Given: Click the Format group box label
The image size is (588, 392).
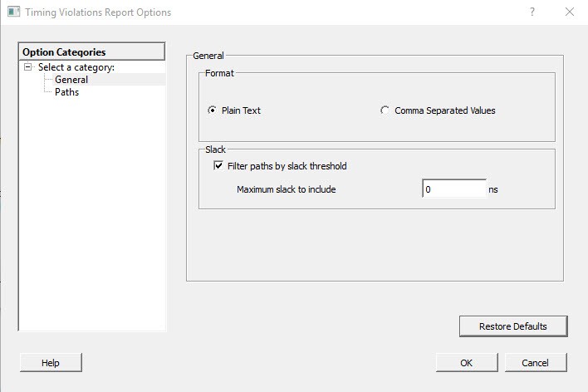Looking at the screenshot, I should 219,73.
